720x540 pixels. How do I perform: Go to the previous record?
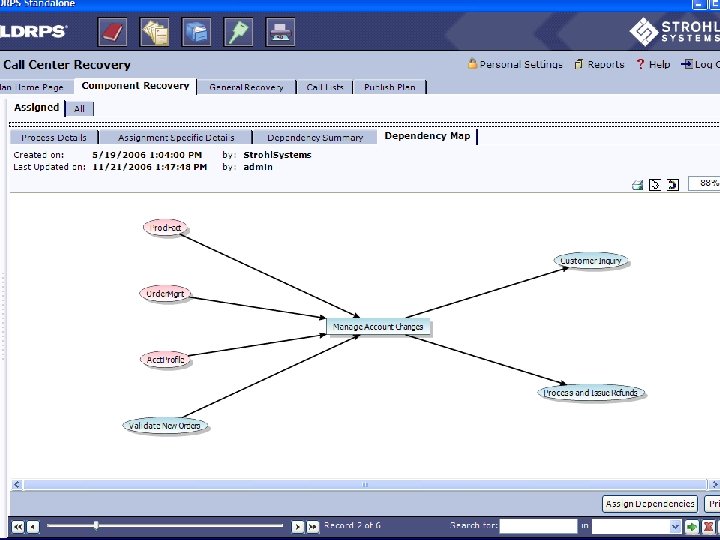click(x=33, y=527)
